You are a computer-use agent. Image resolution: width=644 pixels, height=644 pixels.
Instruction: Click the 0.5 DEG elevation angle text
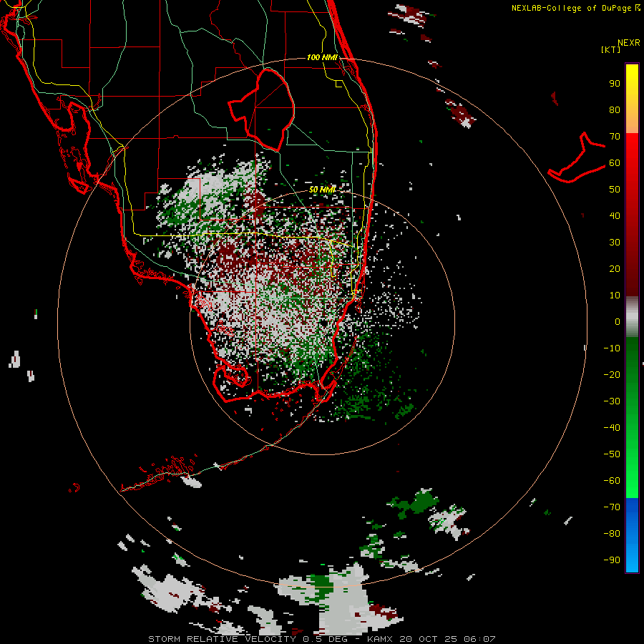pos(326,639)
